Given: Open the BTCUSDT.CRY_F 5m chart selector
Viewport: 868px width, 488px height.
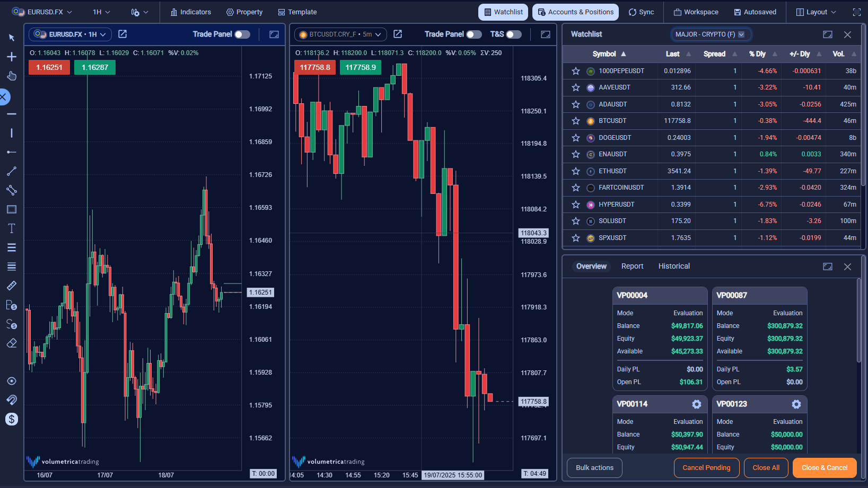Looking at the screenshot, I should 340,34.
